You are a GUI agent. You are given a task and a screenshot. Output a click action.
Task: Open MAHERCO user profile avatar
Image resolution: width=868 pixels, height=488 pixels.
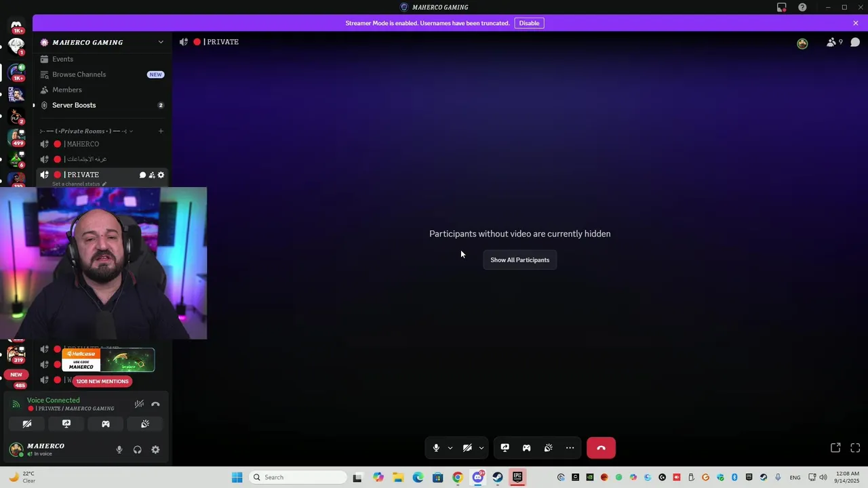[x=16, y=449]
